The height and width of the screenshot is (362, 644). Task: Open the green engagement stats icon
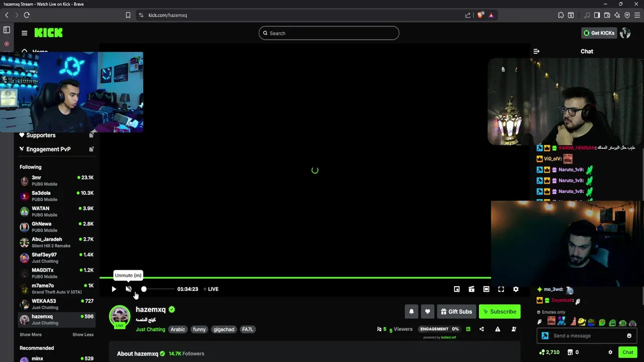pos(468,329)
